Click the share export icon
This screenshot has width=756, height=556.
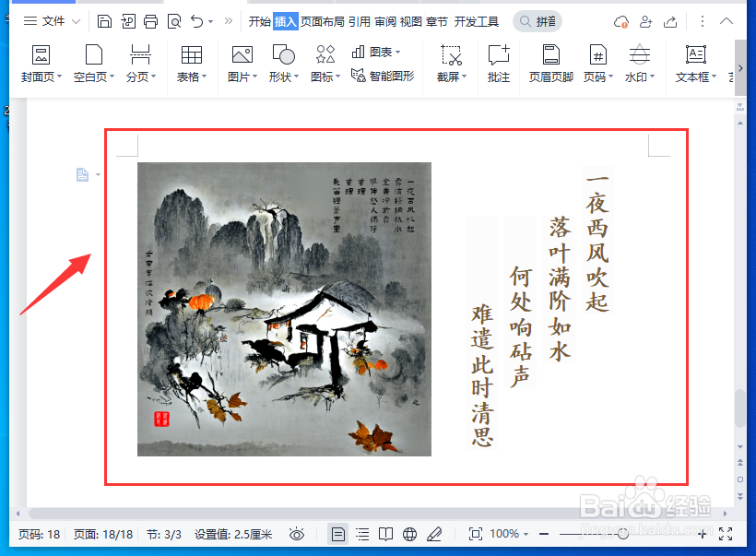pos(670,22)
